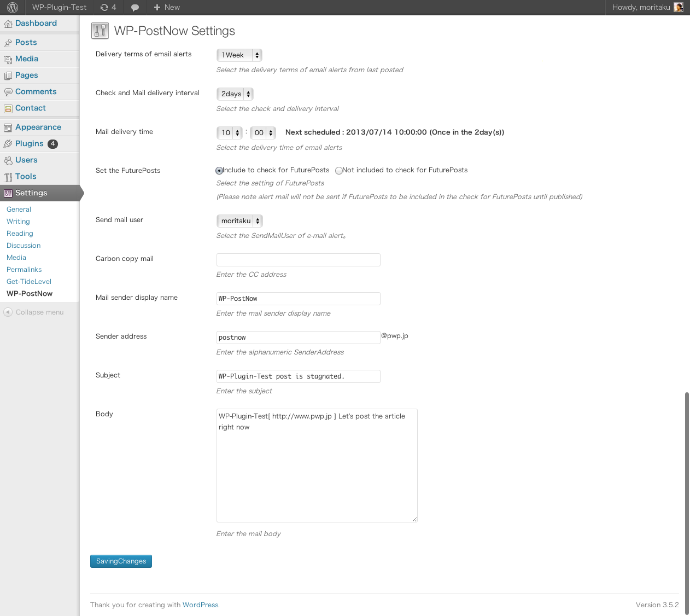Open the Posts menu
This screenshot has width=690, height=616.
[x=26, y=42]
